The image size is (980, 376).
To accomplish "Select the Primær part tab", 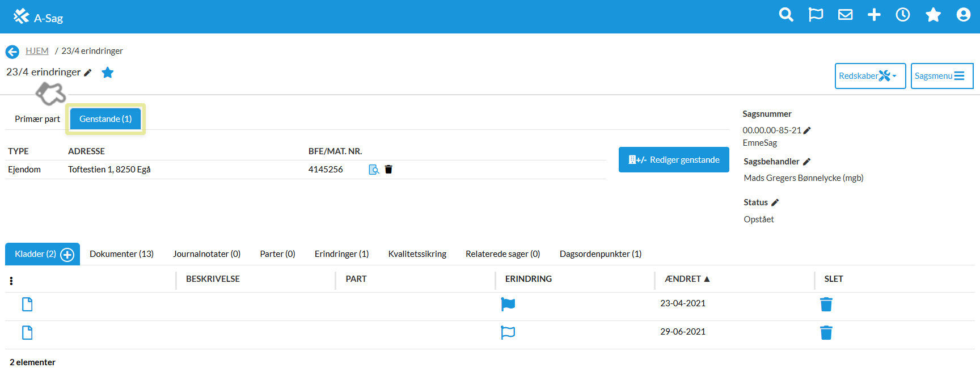I will click(x=37, y=119).
